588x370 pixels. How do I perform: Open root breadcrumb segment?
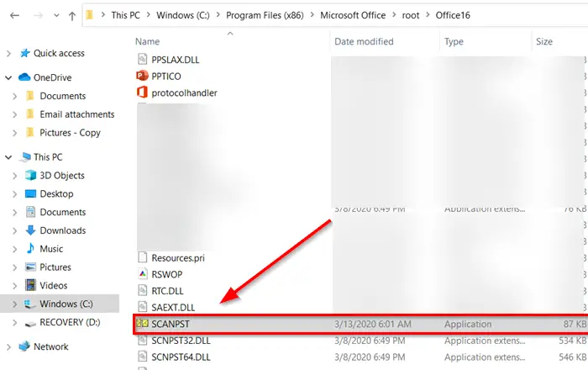click(411, 15)
